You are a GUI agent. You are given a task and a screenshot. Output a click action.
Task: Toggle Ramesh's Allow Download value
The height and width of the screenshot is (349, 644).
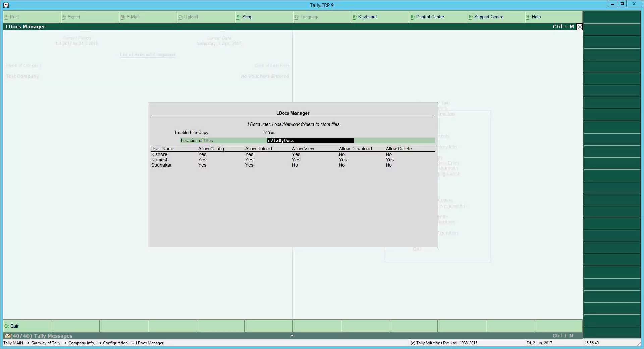tap(343, 160)
